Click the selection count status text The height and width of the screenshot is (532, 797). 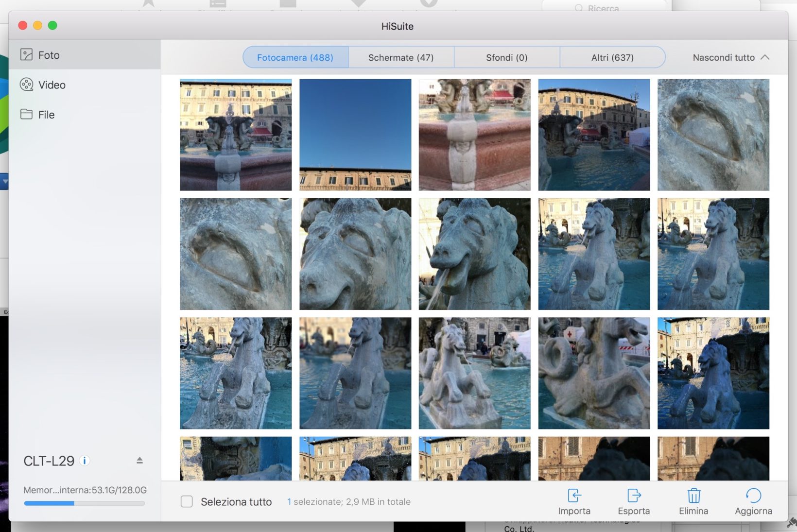(348, 501)
